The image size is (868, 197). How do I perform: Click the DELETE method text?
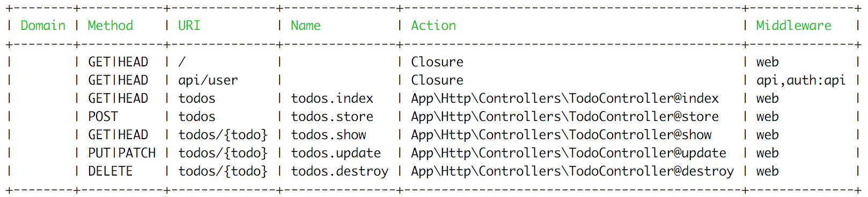(x=111, y=171)
